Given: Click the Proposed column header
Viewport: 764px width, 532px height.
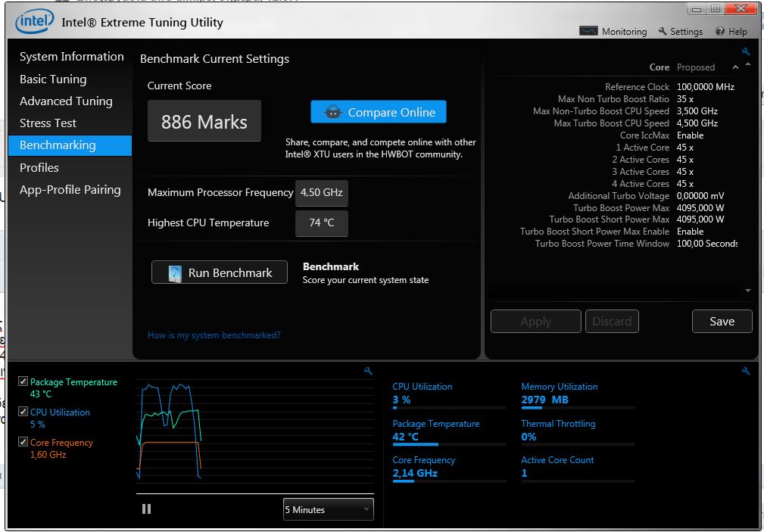Looking at the screenshot, I should pos(695,67).
